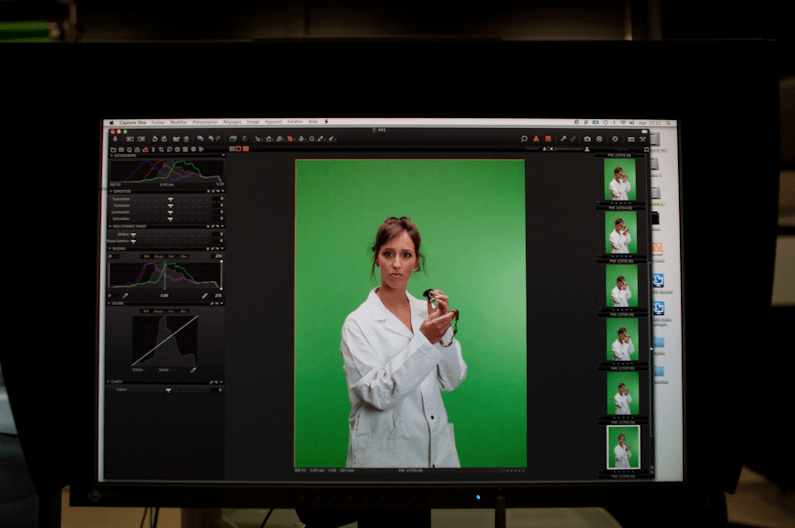Open the Fenêtre menu
This screenshot has height=528, width=795.
[x=295, y=122]
